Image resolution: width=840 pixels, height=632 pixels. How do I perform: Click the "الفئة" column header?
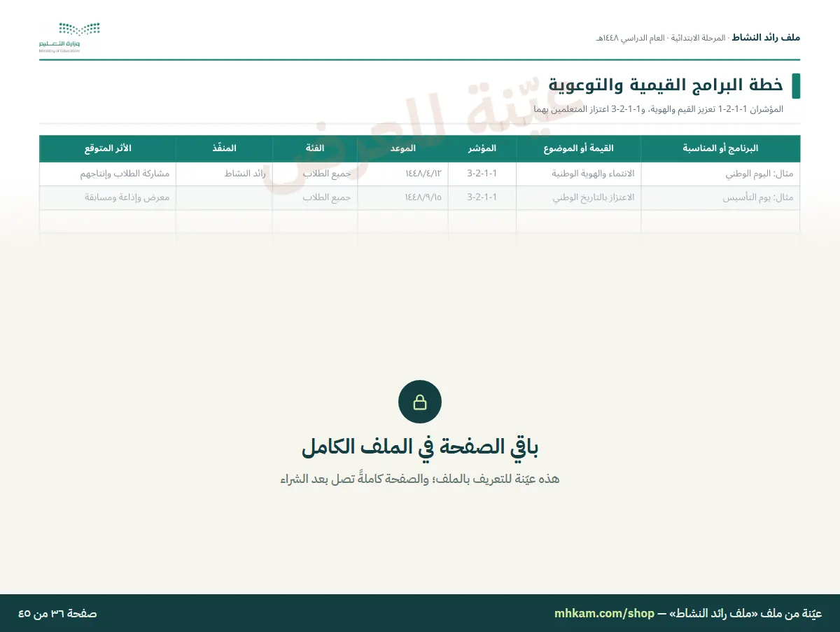point(315,148)
